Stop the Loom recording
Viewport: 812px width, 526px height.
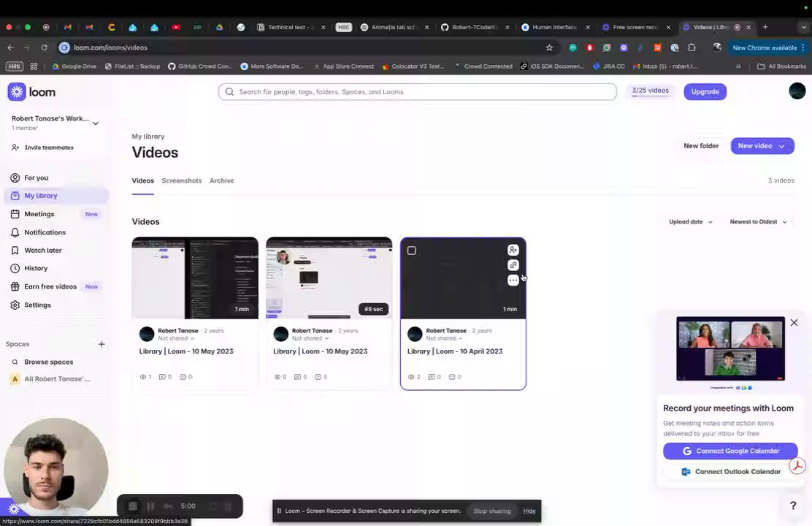(133, 506)
